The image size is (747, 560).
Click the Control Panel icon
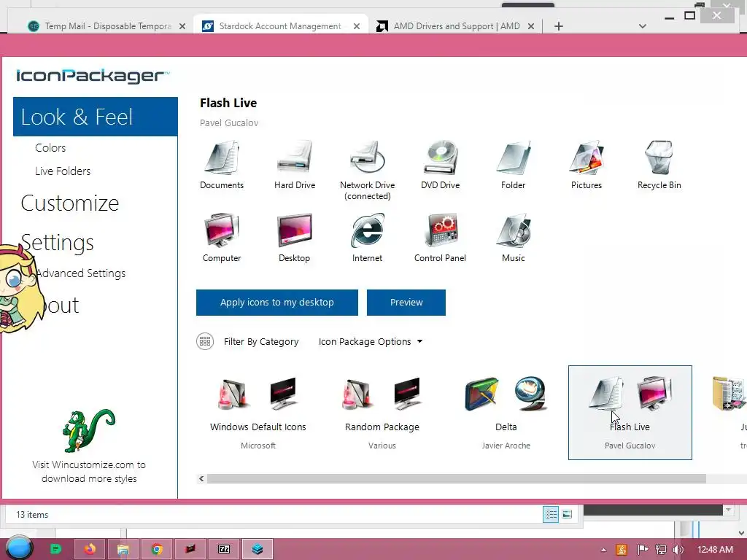(440, 231)
